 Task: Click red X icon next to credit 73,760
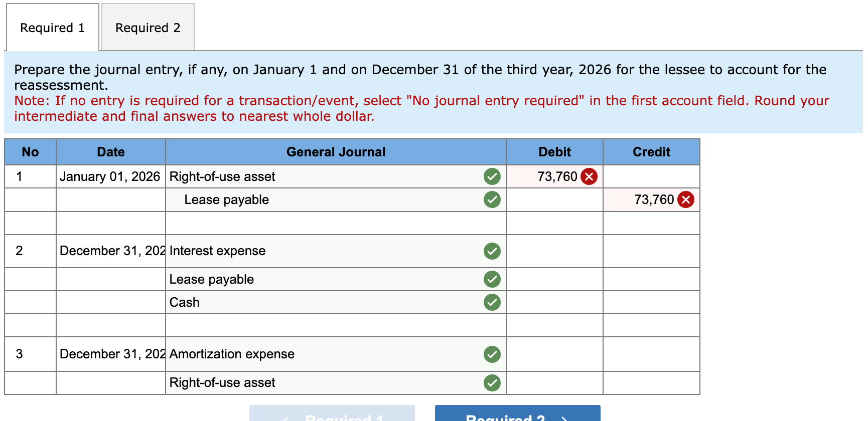pos(686,199)
